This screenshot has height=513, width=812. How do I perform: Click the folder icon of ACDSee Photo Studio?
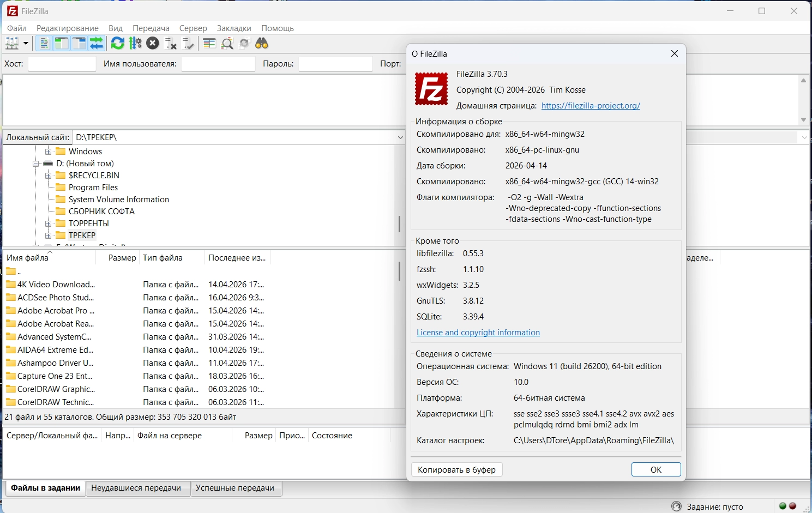[x=11, y=297]
